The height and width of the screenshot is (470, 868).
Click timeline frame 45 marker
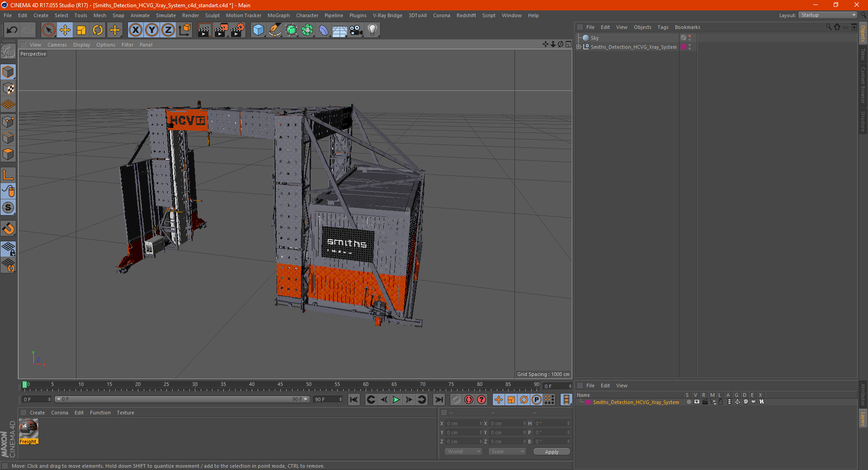coord(280,385)
